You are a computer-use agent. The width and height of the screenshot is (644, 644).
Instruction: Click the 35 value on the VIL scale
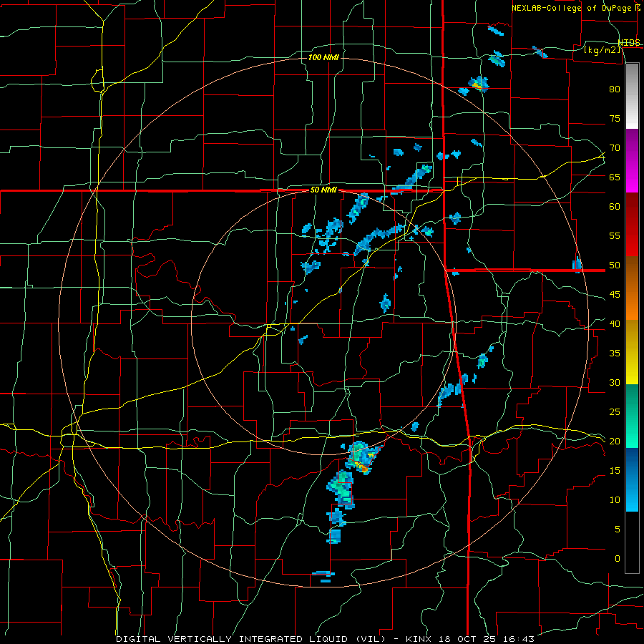click(615, 353)
